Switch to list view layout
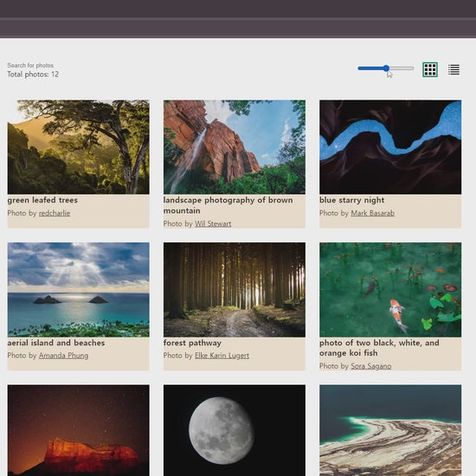Screen dimensions: 476x476 coord(453,69)
